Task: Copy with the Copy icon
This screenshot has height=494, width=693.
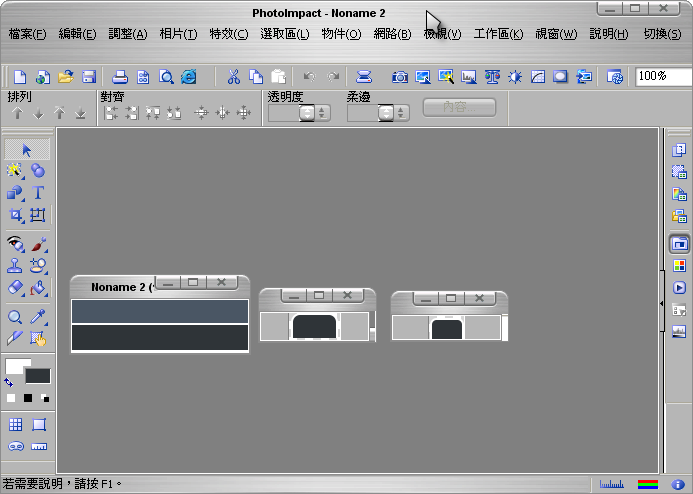Action: point(256,77)
